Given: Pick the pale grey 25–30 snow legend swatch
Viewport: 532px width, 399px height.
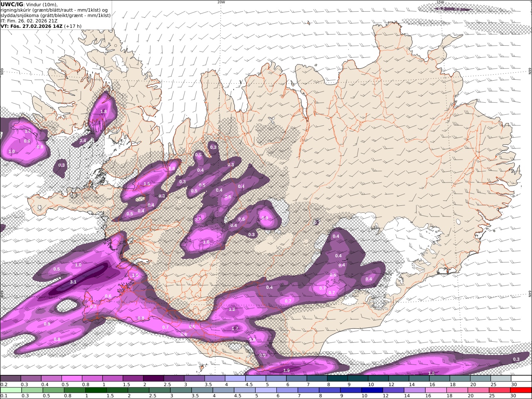Looking at the screenshot, I should [x=501, y=379].
